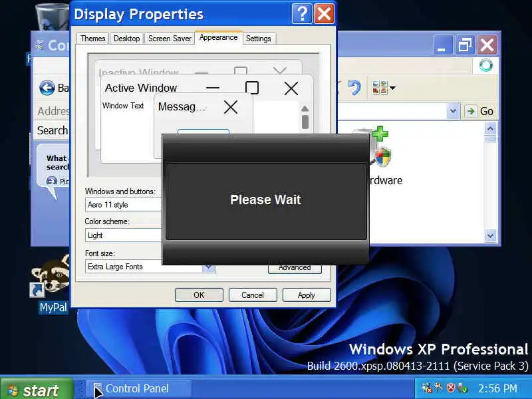Click the blue Undo arrow in Control Panel toolbar
The height and width of the screenshot is (399, 532).
point(354,88)
